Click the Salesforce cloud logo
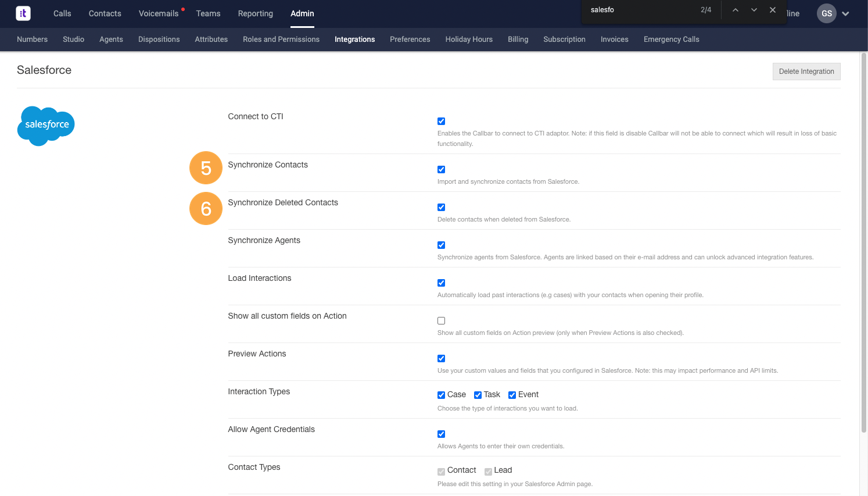This screenshot has height=496, width=868. (46, 126)
